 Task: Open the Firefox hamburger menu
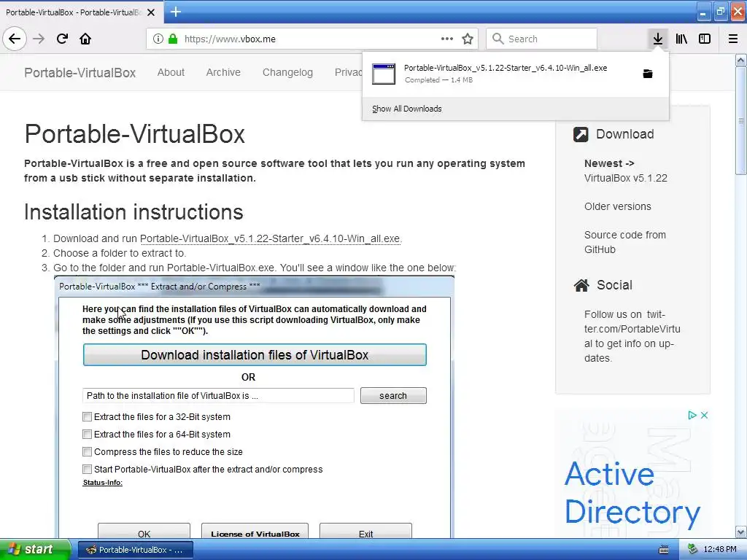[x=733, y=39]
